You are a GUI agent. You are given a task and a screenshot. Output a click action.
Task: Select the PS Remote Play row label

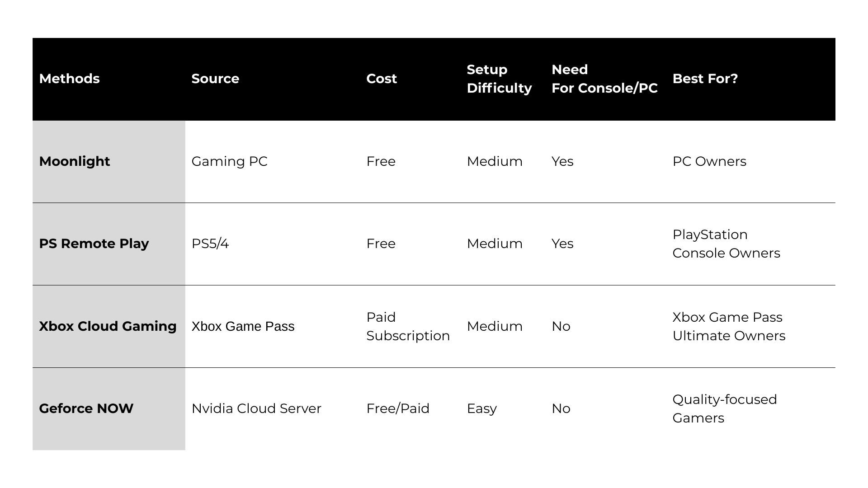[x=94, y=244]
